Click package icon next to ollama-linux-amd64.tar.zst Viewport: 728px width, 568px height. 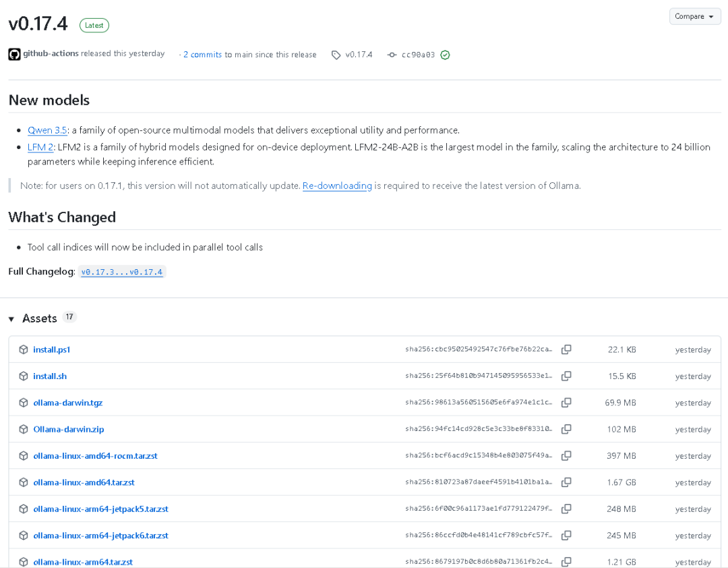pos(23,482)
